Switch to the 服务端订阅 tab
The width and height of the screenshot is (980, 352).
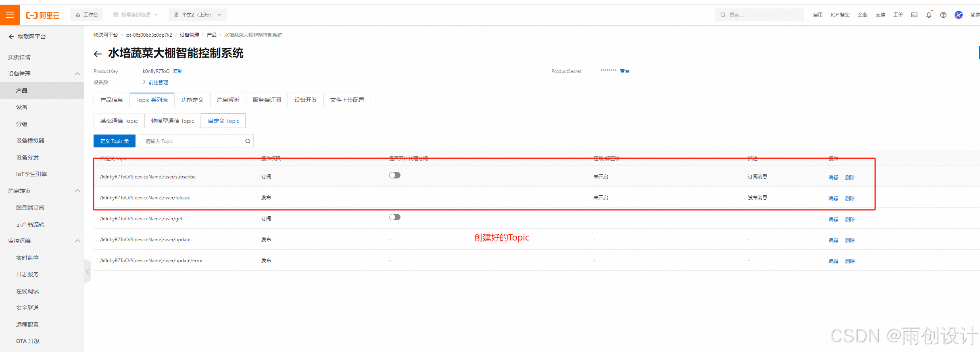click(267, 100)
